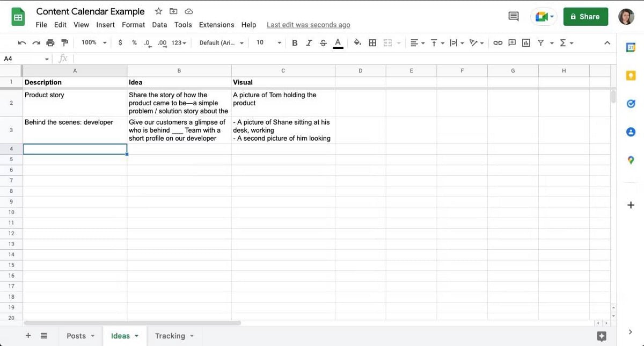Open the Default font family dropdown
Image resolution: width=644 pixels, height=346 pixels.
[221, 43]
